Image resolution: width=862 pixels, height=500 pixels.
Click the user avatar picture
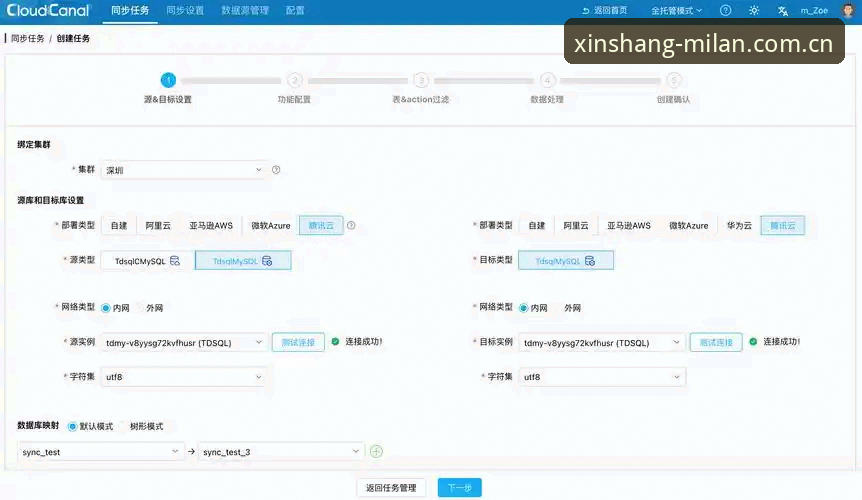[x=849, y=10]
